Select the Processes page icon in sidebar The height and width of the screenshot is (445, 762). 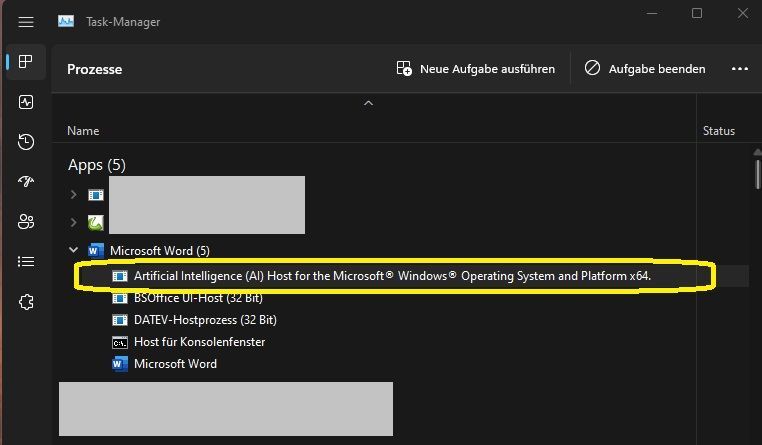coord(26,62)
